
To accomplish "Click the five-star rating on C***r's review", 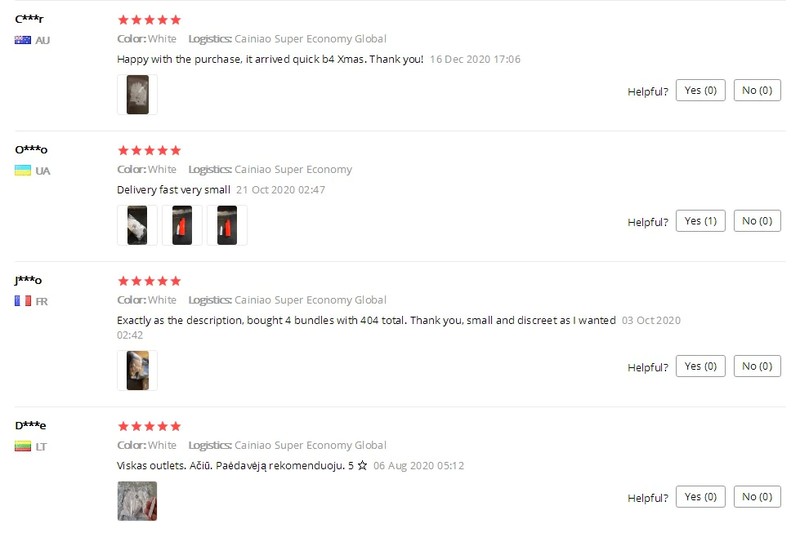I will pyautogui.click(x=149, y=20).
